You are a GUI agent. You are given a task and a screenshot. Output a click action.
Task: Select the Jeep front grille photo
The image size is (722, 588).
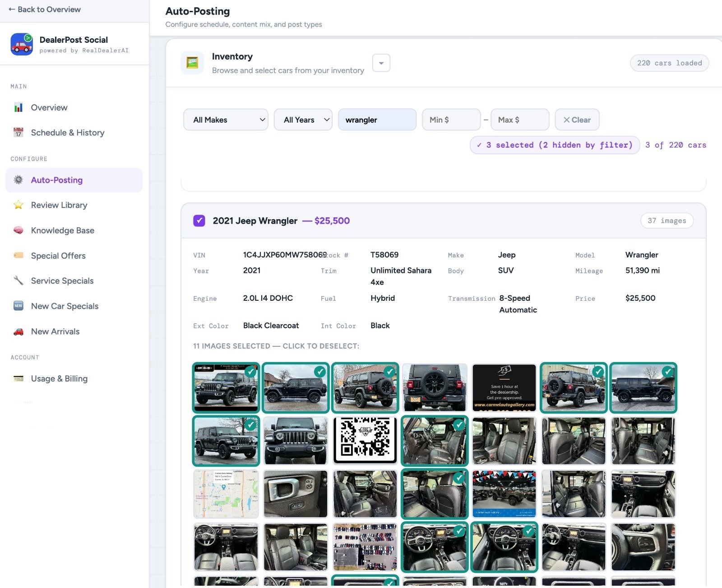point(296,441)
